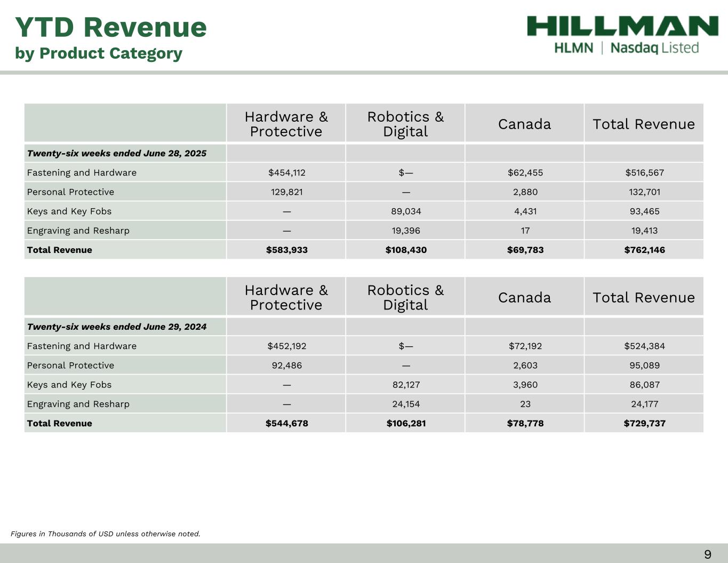
Task: Select the 19,396 Engraving and Resharp value
Action: 406,231
